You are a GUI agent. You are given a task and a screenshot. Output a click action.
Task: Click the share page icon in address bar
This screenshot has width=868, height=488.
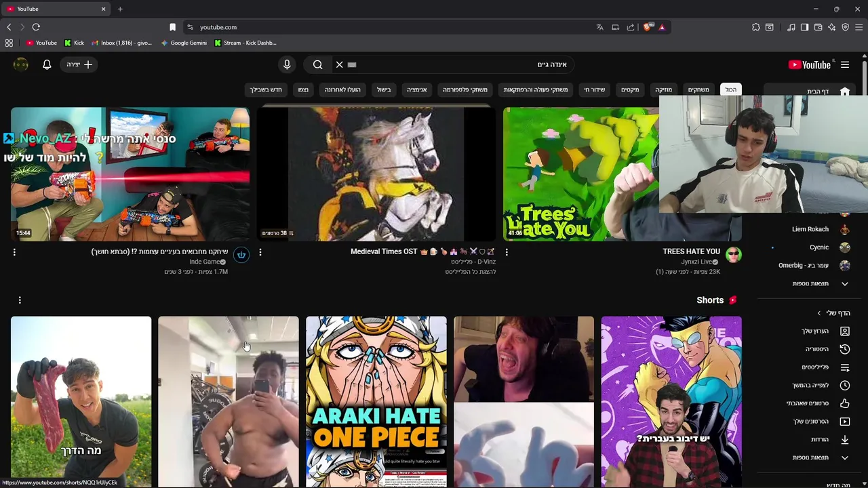pos(631,27)
